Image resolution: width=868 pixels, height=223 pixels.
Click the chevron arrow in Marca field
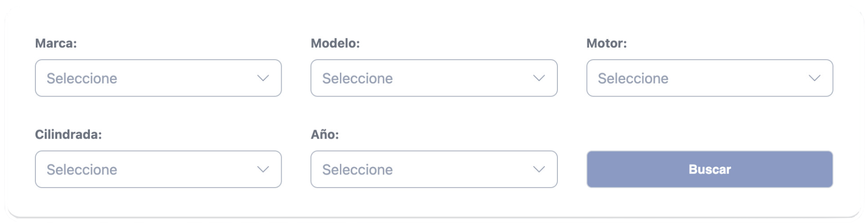(x=263, y=78)
